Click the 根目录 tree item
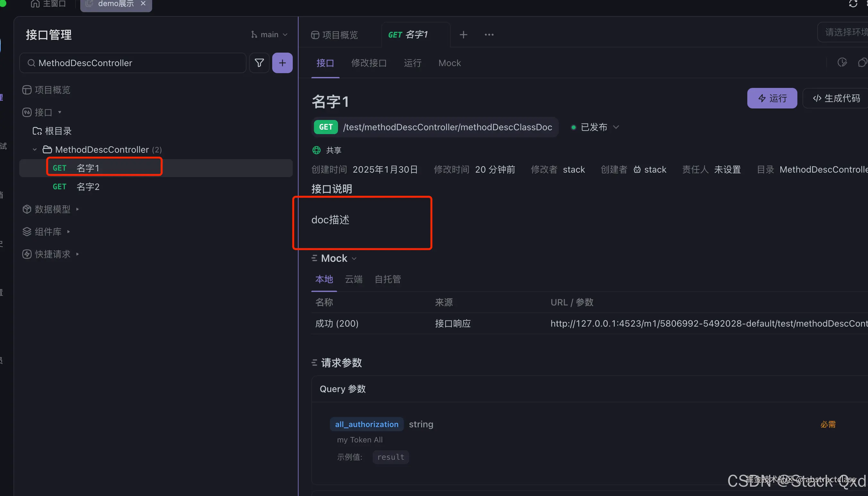 (52, 131)
